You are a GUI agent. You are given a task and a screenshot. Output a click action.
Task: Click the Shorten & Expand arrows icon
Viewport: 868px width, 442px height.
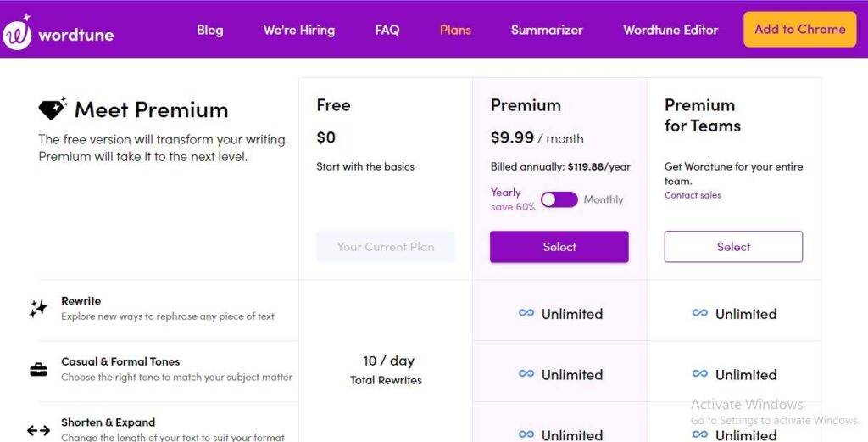click(38, 430)
